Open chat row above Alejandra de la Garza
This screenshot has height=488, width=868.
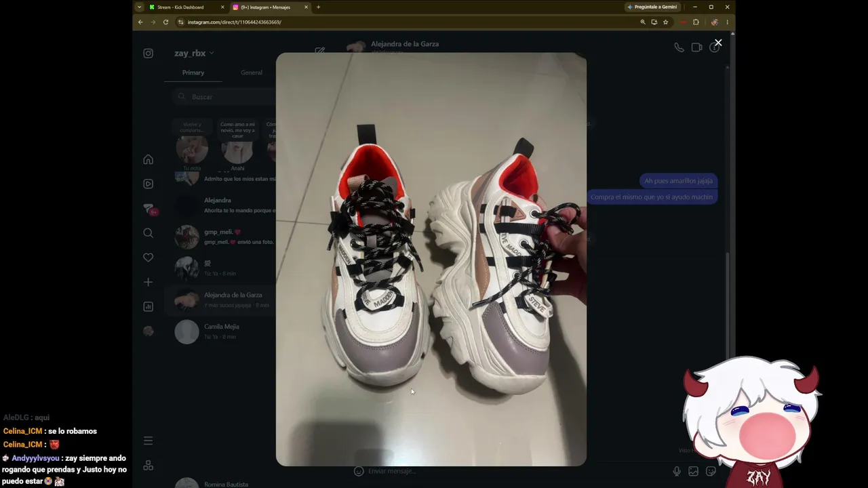[x=220, y=268]
